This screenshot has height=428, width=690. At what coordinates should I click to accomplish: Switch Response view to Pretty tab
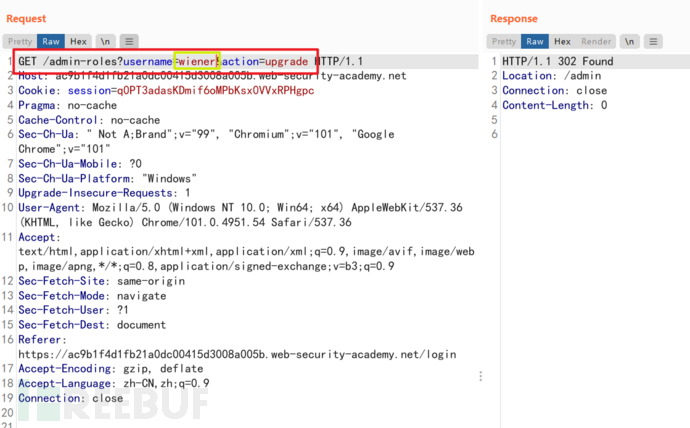504,41
